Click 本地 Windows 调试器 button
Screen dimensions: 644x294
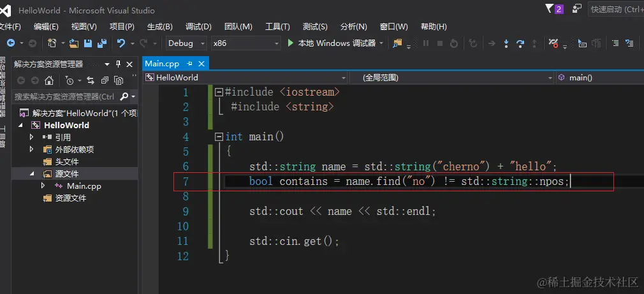coord(333,43)
